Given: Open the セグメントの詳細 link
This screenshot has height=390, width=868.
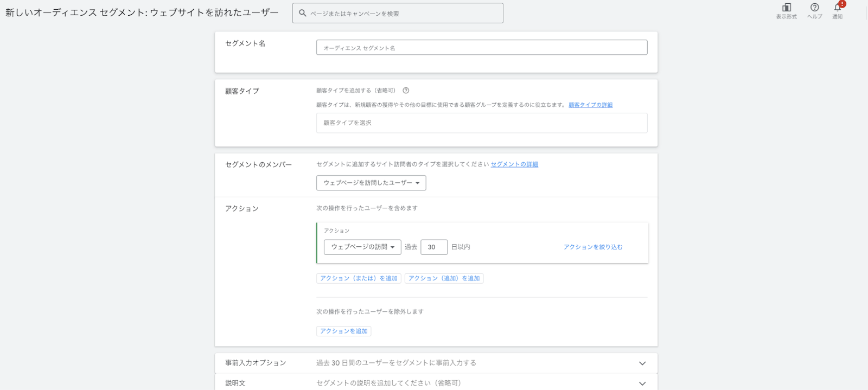Looking at the screenshot, I should coord(514,164).
